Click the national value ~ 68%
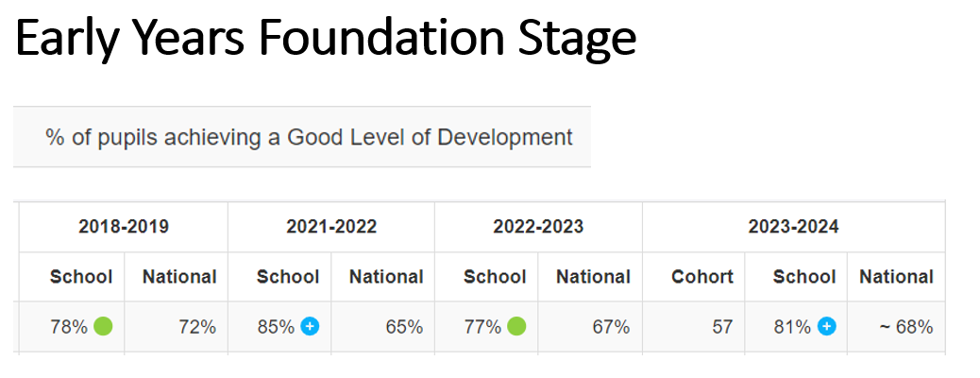980x378 pixels. click(904, 328)
